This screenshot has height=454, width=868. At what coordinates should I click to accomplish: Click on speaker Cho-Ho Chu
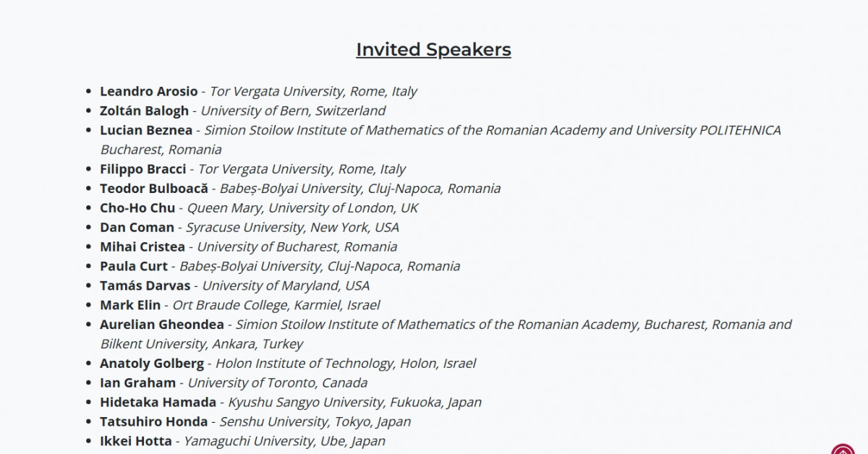click(137, 208)
